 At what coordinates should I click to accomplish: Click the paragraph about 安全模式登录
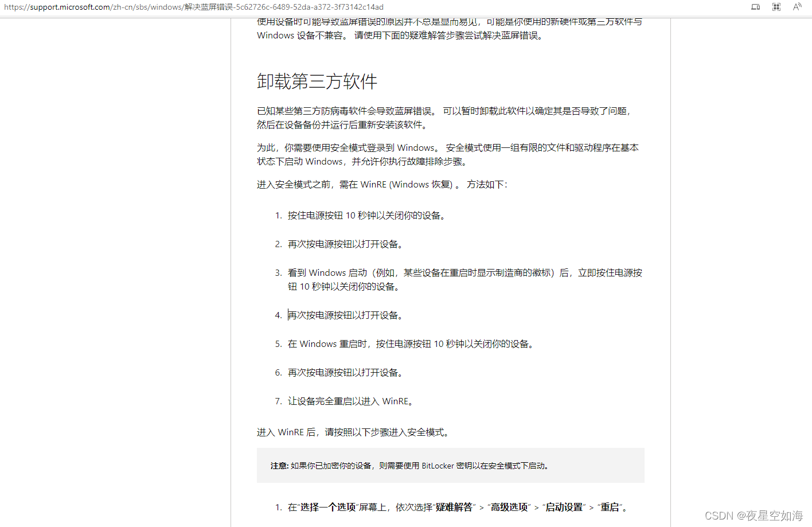[x=447, y=154]
